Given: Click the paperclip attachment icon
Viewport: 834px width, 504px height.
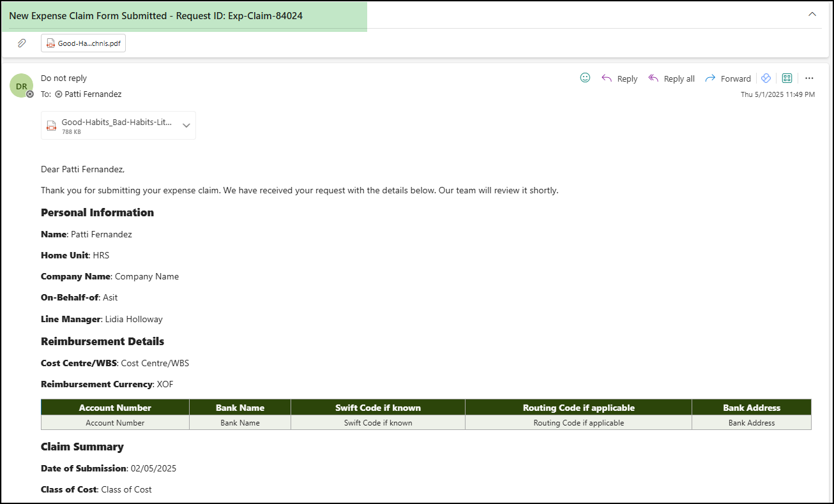Looking at the screenshot, I should [22, 43].
